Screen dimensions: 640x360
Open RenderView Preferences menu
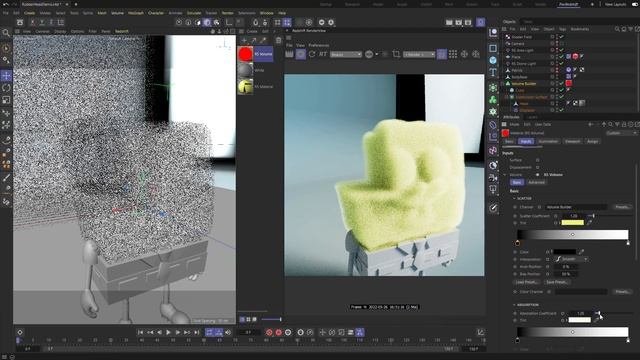click(319, 45)
